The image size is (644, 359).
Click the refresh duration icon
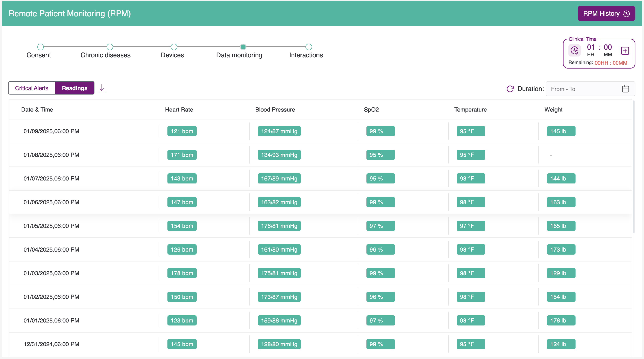510,89
